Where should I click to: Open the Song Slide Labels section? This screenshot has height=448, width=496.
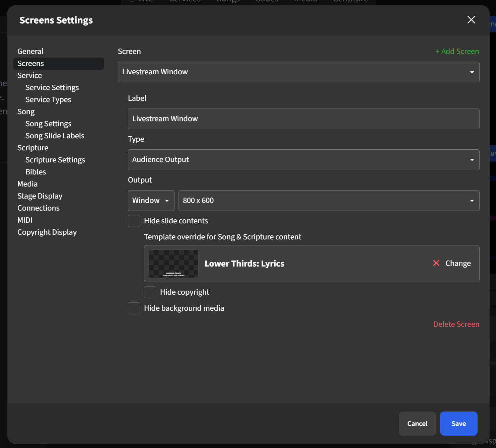click(x=55, y=135)
